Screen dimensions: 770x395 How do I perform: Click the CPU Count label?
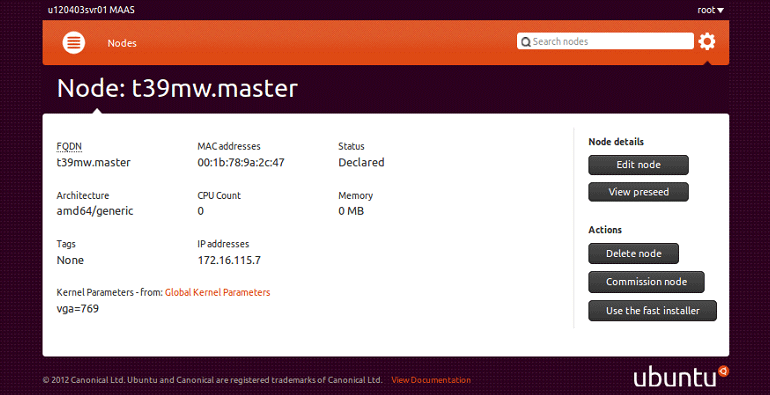(x=219, y=196)
